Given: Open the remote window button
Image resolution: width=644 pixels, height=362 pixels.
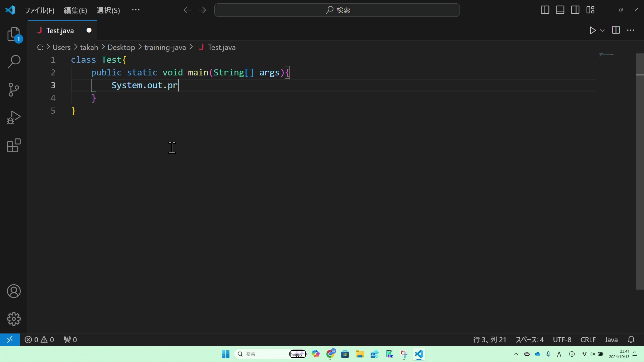Looking at the screenshot, I should point(10,340).
